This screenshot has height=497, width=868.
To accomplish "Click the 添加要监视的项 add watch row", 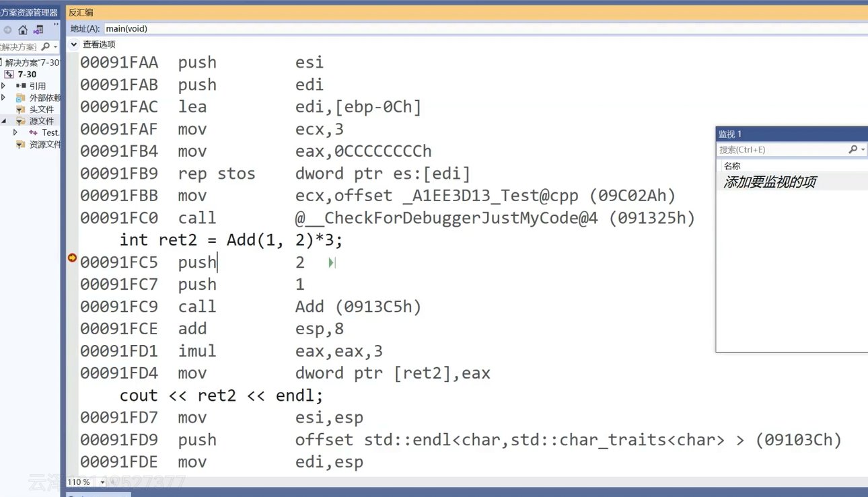I will click(x=793, y=182).
